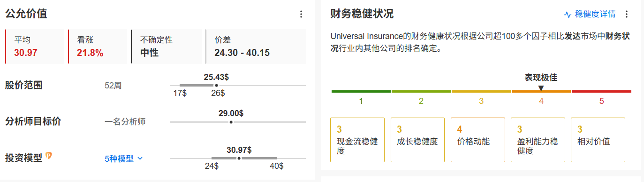Select the 现金流稳健度 score card

pyautogui.click(x=357, y=140)
